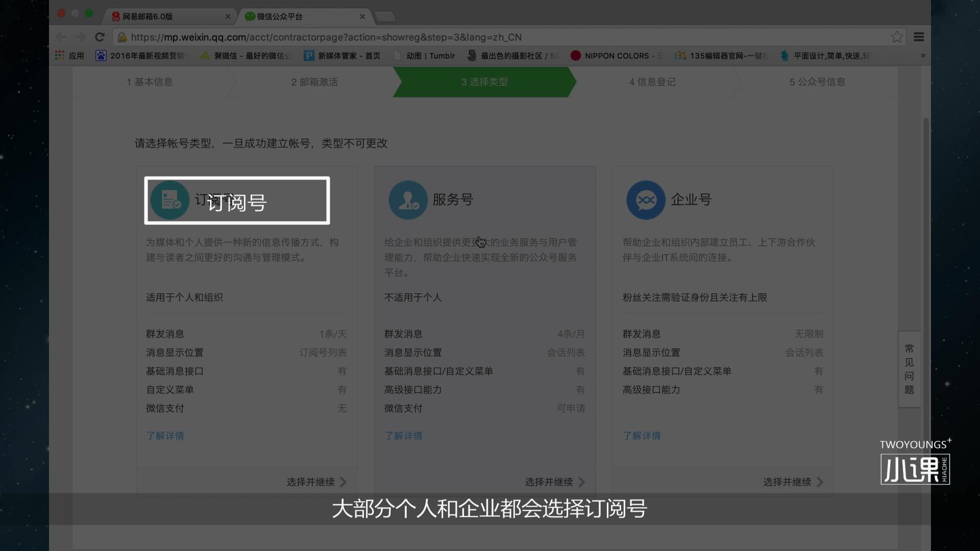Reload the page using the refresh icon

tap(100, 37)
